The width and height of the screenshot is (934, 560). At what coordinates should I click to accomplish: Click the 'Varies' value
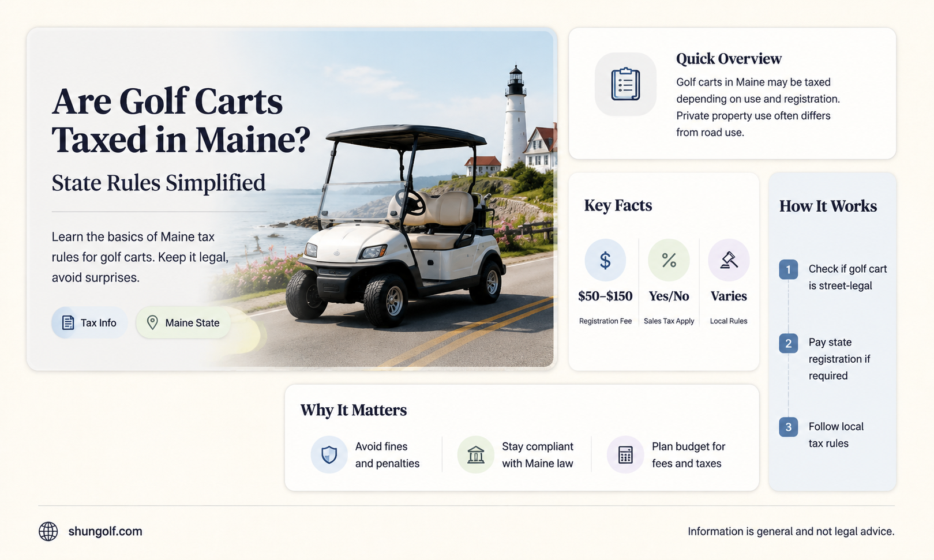click(x=729, y=296)
